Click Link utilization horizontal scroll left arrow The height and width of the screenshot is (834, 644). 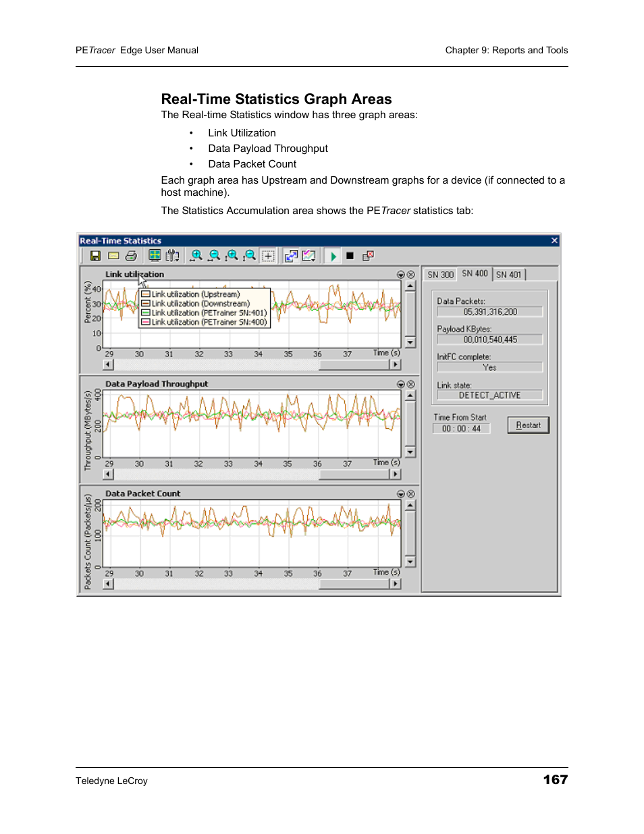coord(108,365)
